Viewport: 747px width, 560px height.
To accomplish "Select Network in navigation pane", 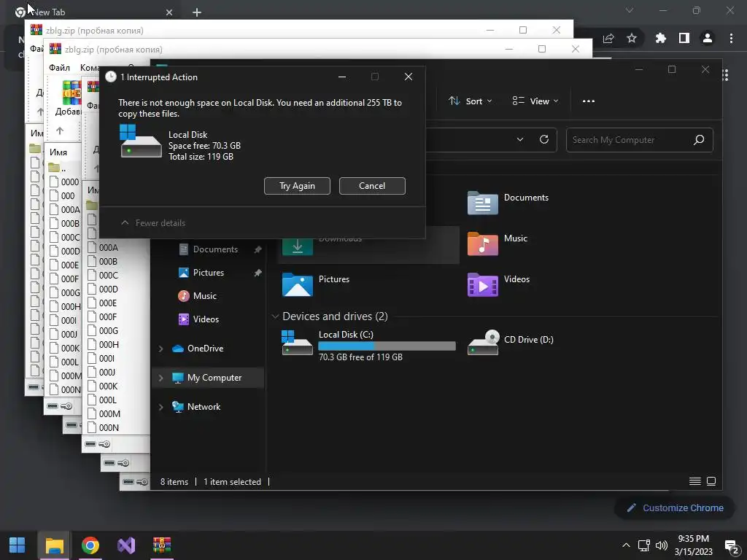I will click(x=204, y=407).
